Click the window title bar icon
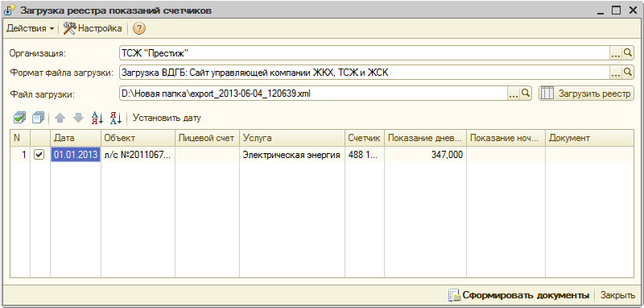644x308 pixels. click(x=10, y=10)
